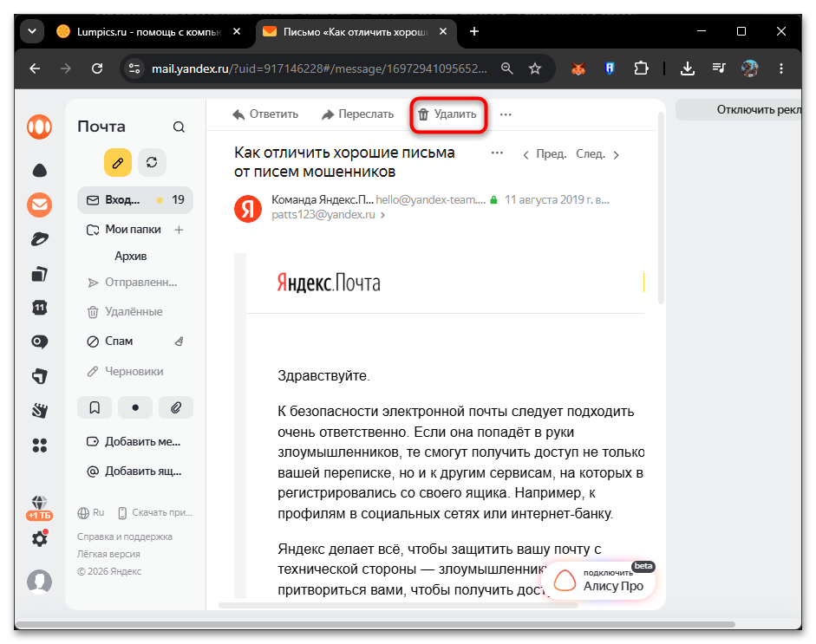
Task: Switch to the Lumpics.ru tab
Action: (x=148, y=32)
